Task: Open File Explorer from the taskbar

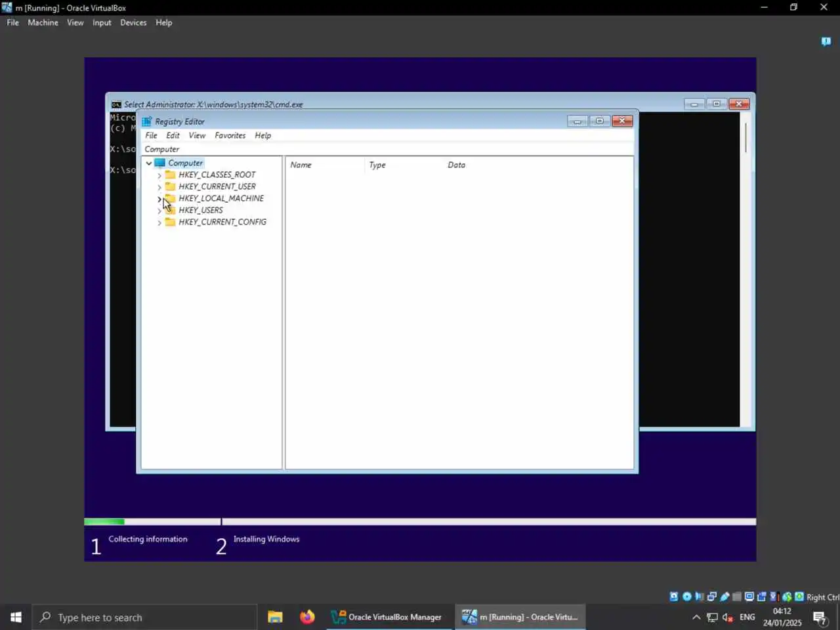Action: click(x=275, y=617)
